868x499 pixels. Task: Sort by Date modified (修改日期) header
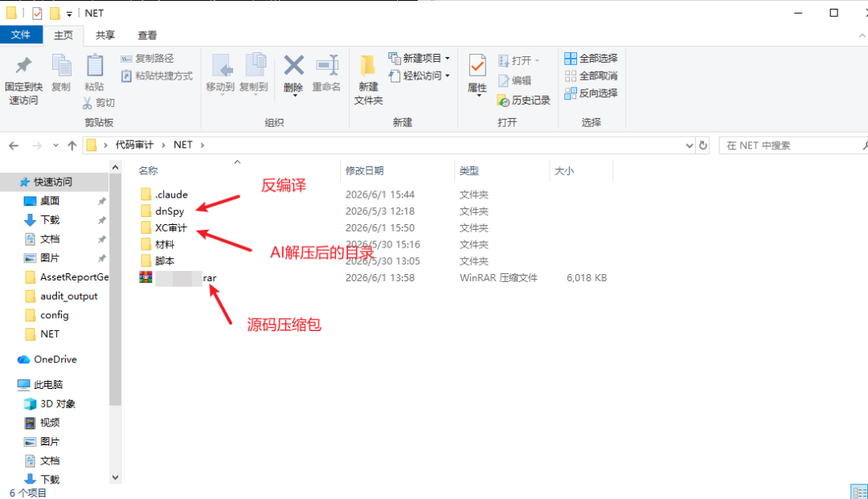[364, 171]
